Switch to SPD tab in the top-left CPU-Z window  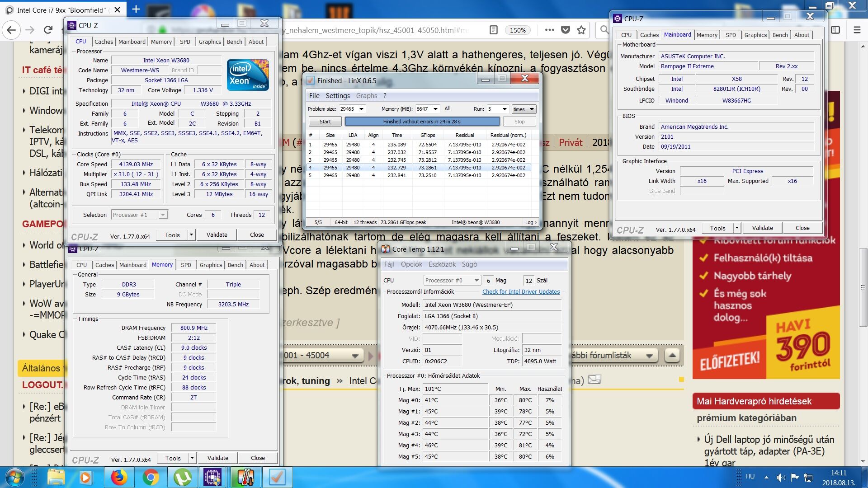point(185,42)
